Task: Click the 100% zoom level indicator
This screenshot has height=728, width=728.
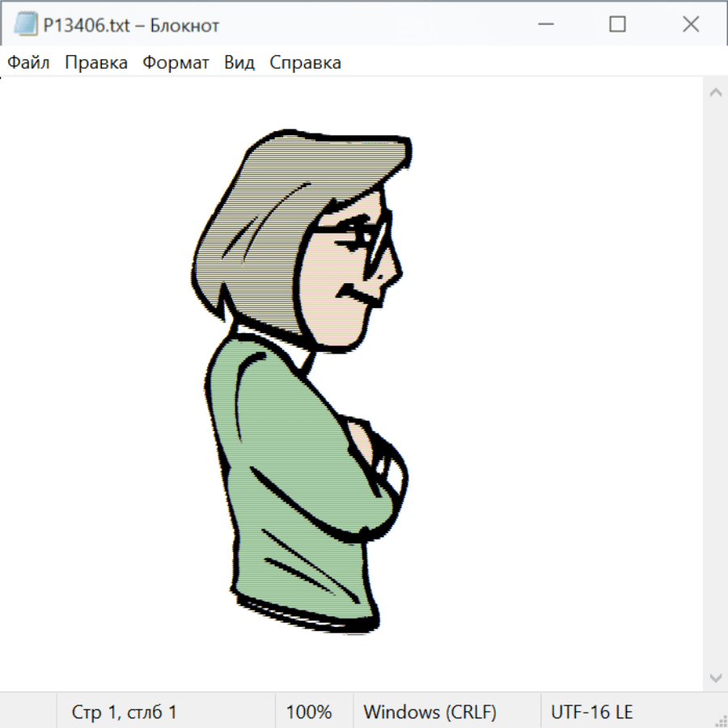Action: coord(309,712)
